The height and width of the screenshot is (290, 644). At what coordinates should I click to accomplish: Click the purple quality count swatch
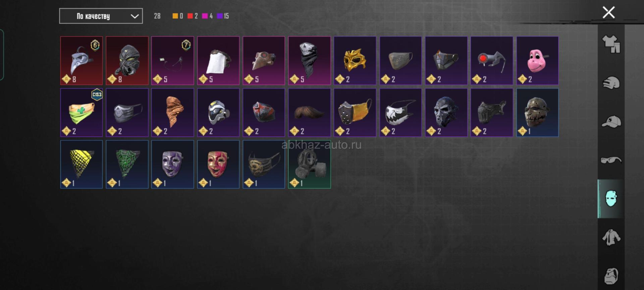[220, 16]
